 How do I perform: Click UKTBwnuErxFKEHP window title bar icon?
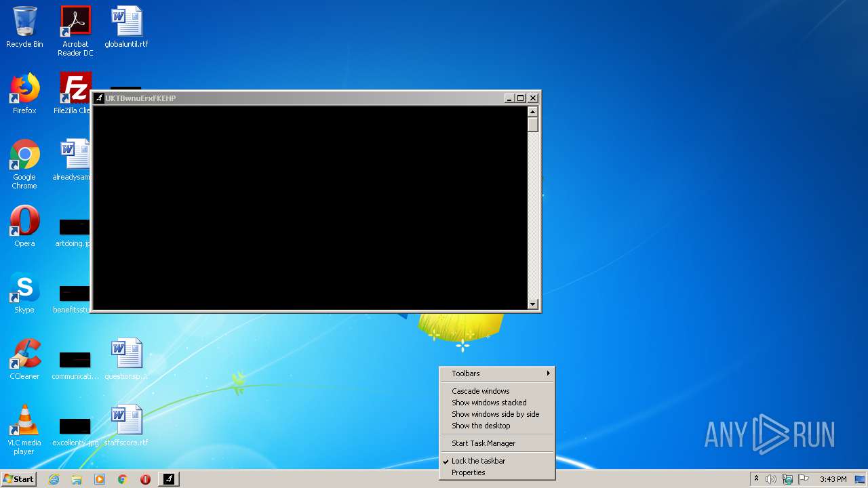pyautogui.click(x=99, y=98)
